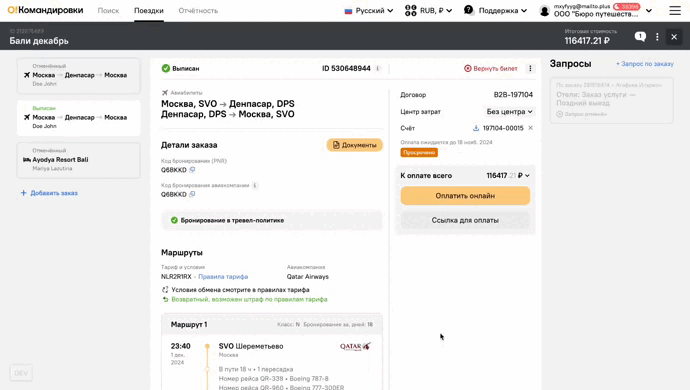Click Условия обмена смотрите в правилах тарифа text

point(240,290)
